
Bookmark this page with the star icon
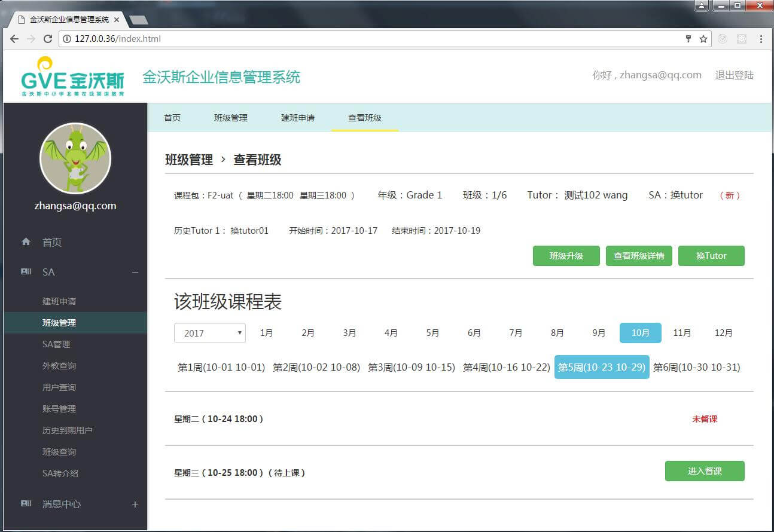click(x=703, y=39)
